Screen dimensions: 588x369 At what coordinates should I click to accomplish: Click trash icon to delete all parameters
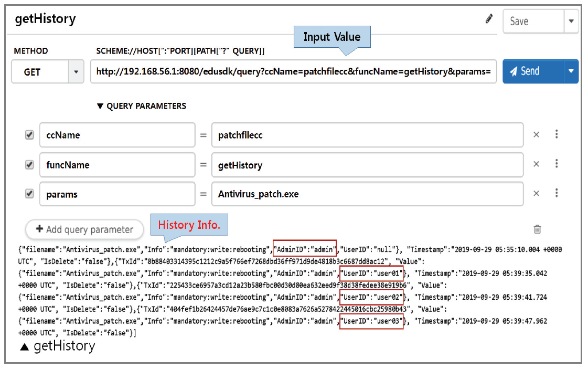point(537,229)
